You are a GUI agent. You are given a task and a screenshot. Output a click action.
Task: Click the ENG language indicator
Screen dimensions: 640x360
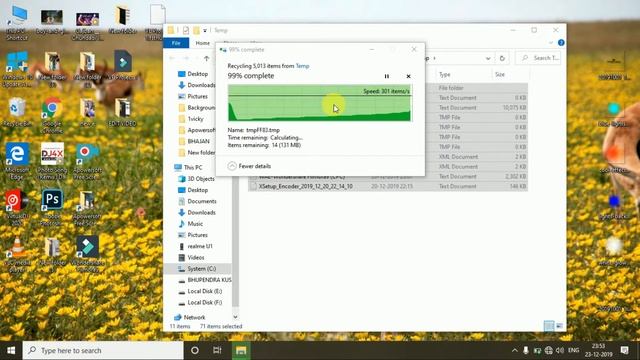pos(573,351)
